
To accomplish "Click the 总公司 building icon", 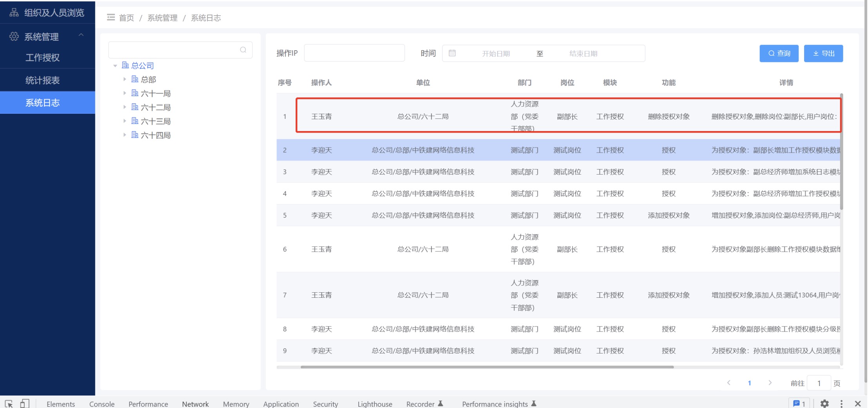I will tap(125, 65).
